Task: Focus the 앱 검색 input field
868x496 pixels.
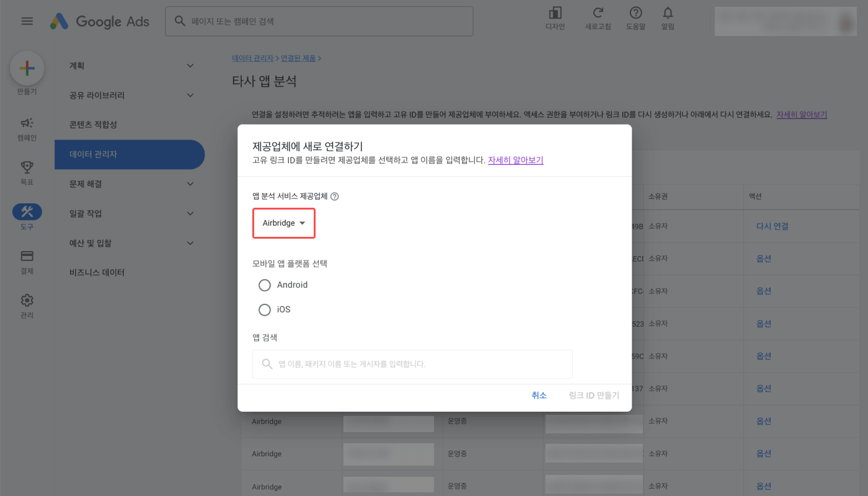Action: (x=412, y=364)
